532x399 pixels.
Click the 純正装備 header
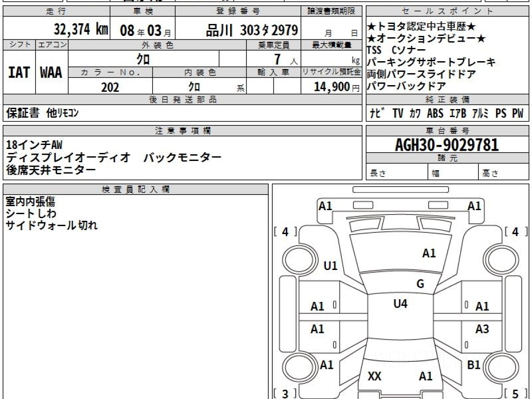[x=447, y=99]
